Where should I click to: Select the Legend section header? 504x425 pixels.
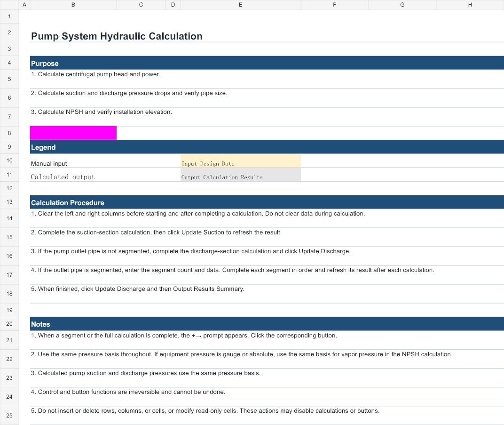pos(267,147)
